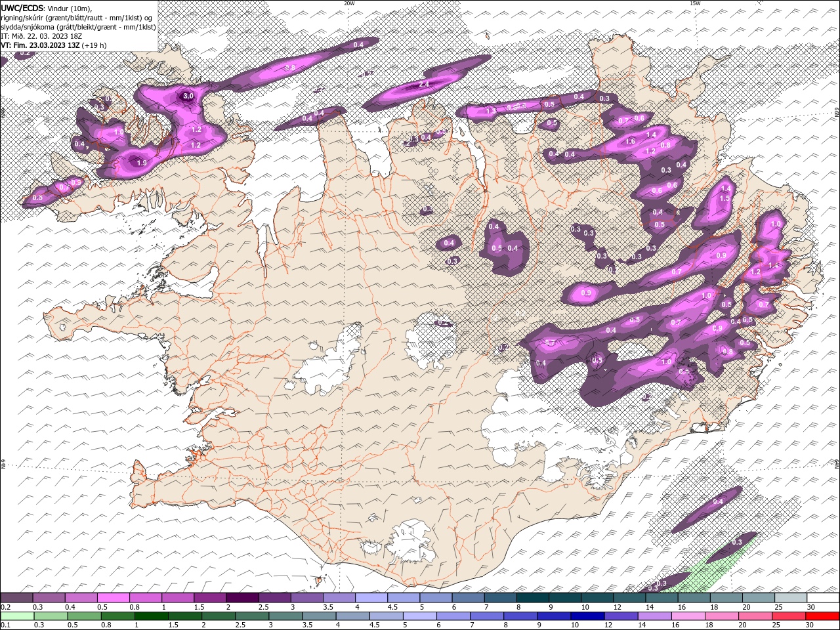840x630 pixels.
Task: Click the 1.5 value label in the east
Action: point(725,198)
